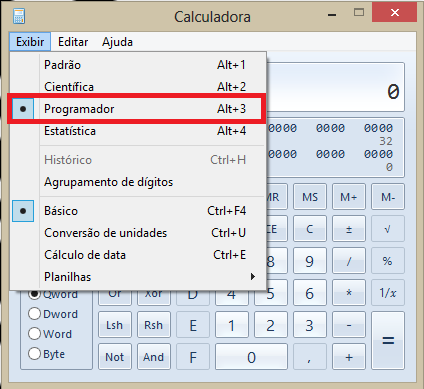Click the minus subtraction button

coord(349,325)
